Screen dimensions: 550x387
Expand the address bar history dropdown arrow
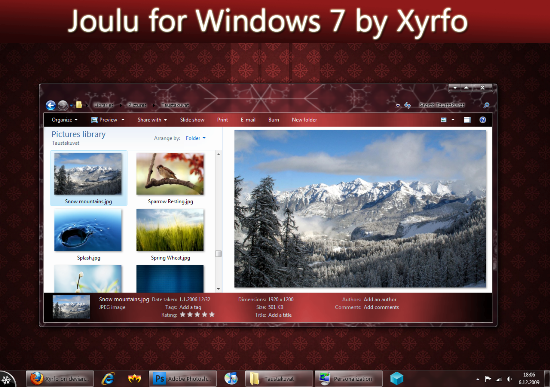coord(398,105)
